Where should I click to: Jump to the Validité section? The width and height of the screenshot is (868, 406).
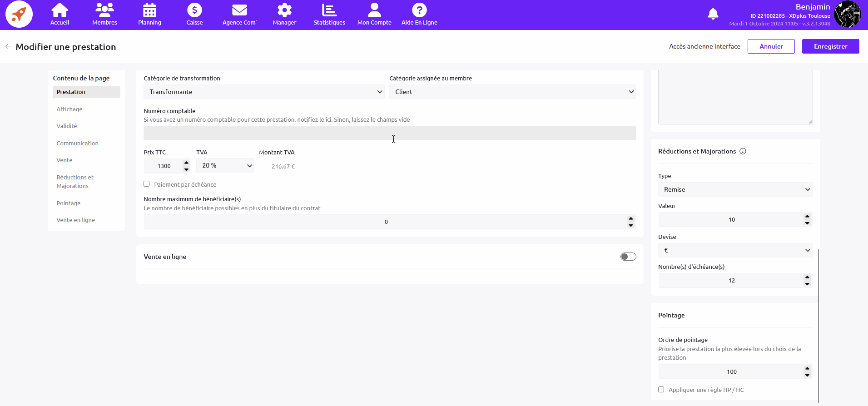click(x=67, y=126)
